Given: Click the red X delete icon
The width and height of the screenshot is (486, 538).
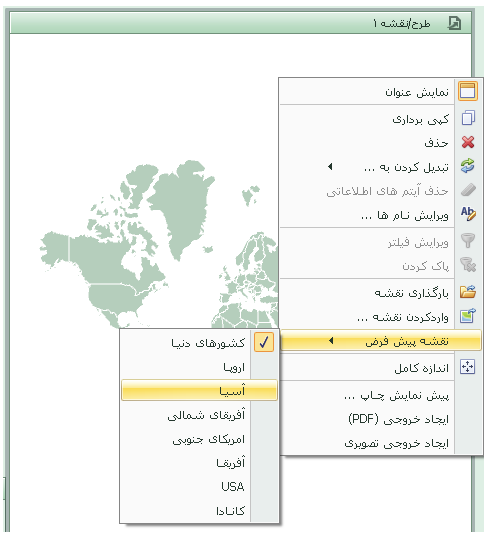Looking at the screenshot, I should click(468, 142).
